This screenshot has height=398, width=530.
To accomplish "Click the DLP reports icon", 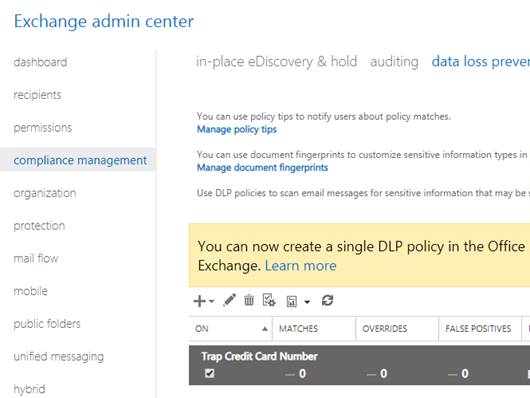I will coord(292,301).
